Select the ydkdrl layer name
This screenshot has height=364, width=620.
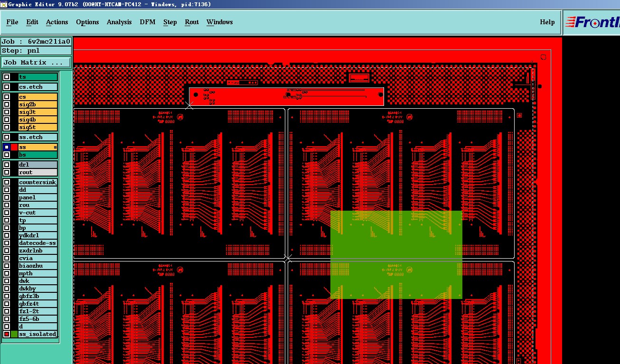(x=38, y=235)
